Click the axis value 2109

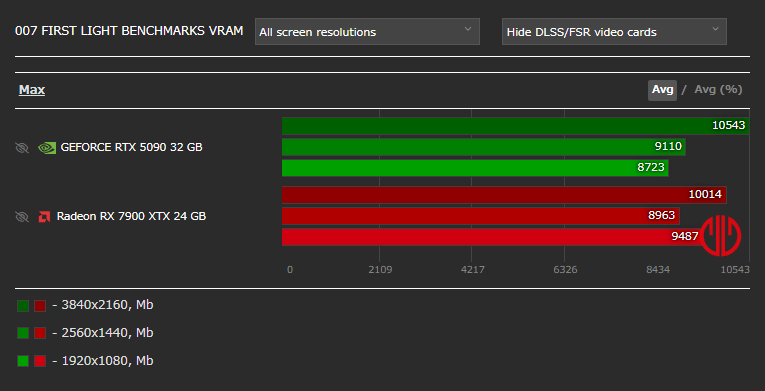[380, 269]
